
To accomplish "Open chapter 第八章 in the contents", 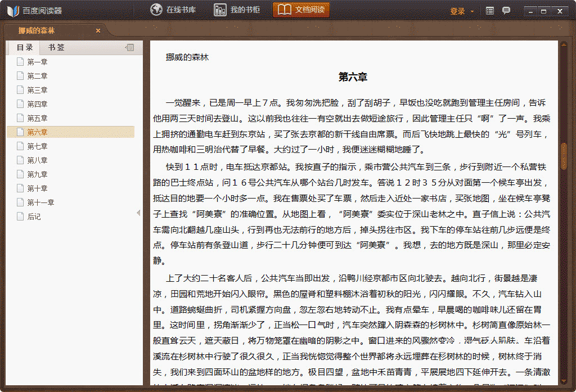I will [37, 160].
